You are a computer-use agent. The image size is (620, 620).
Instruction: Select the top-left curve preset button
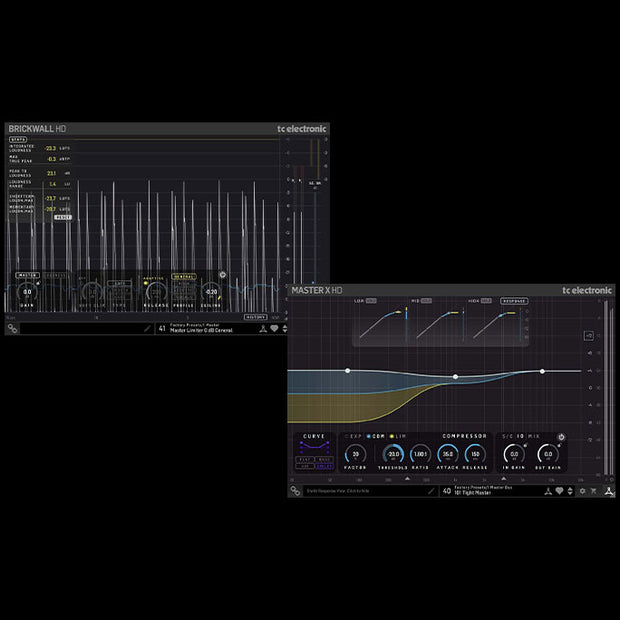(x=305, y=459)
